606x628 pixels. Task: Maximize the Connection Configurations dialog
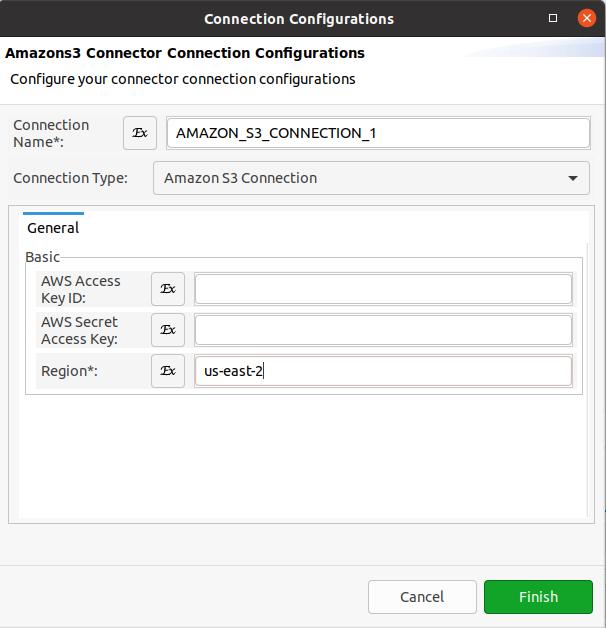553,18
